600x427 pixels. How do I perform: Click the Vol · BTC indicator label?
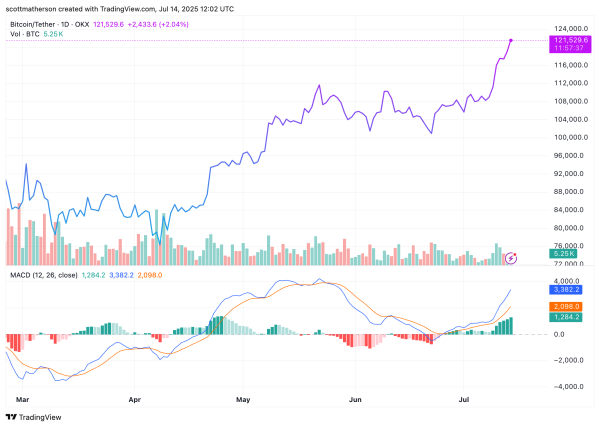tap(24, 33)
